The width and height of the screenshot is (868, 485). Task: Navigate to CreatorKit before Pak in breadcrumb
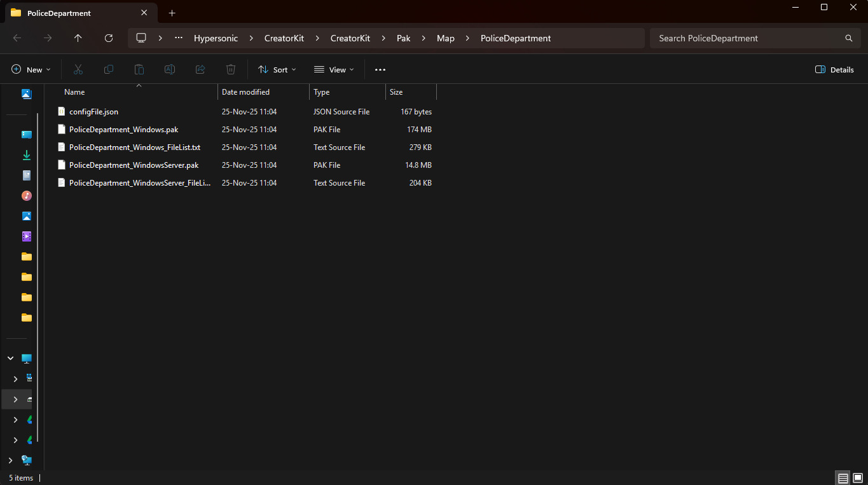click(x=350, y=38)
